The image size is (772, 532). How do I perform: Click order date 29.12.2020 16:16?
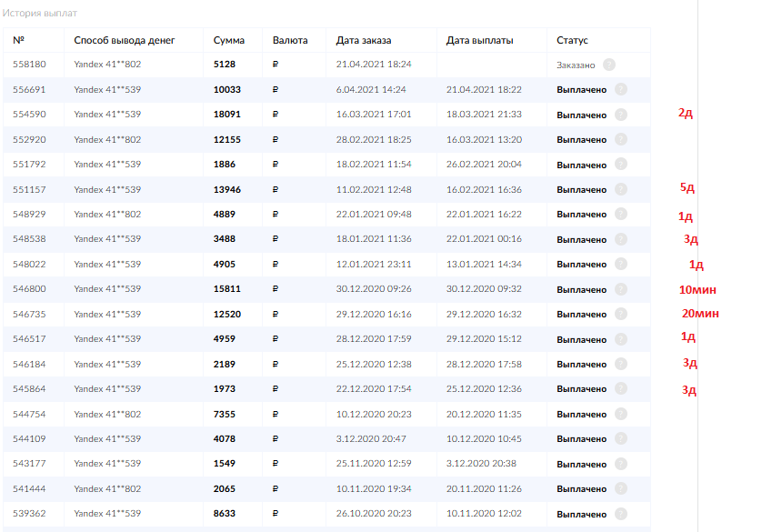(374, 315)
